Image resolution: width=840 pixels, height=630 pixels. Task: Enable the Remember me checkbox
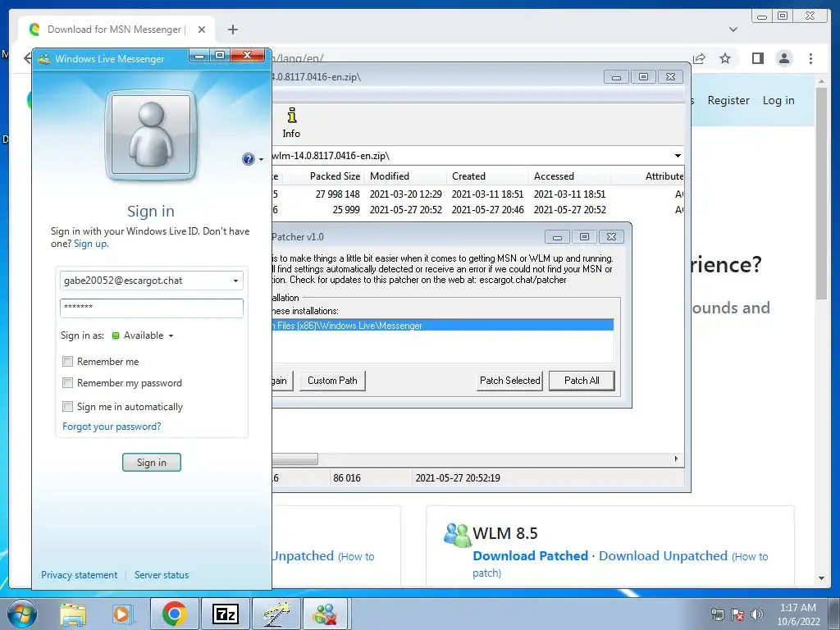67,362
